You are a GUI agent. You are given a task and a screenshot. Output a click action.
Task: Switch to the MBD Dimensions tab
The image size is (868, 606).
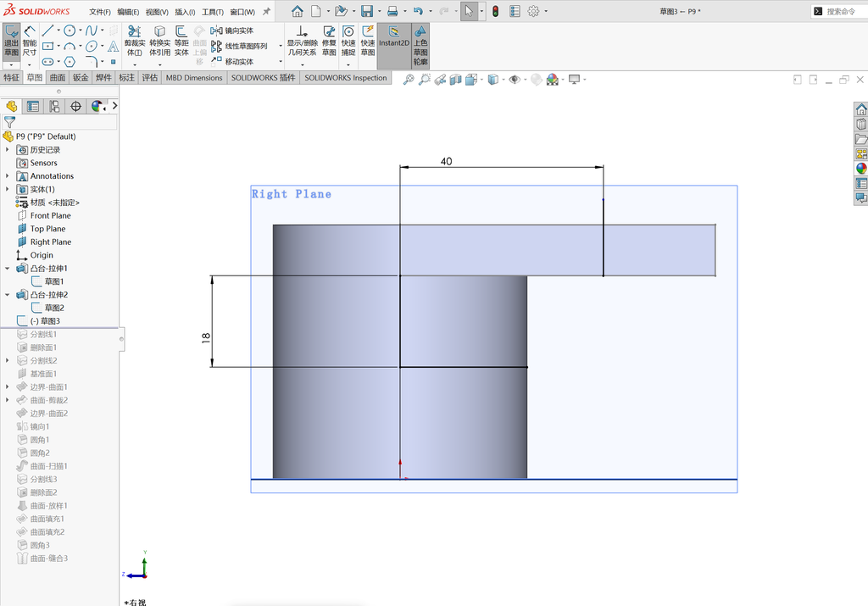tap(194, 77)
